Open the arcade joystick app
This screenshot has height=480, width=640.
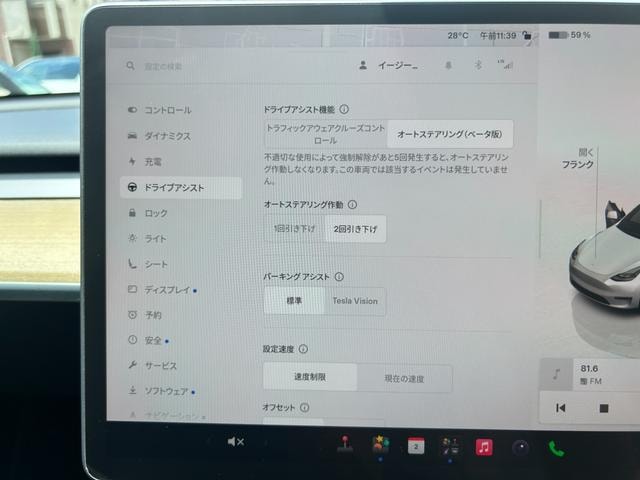coord(345,444)
